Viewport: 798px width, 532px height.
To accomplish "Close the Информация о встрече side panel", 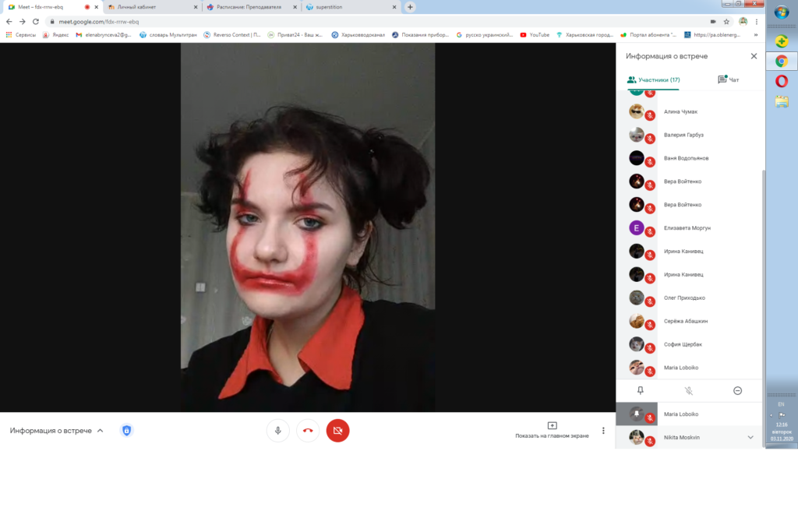I will (x=754, y=56).
